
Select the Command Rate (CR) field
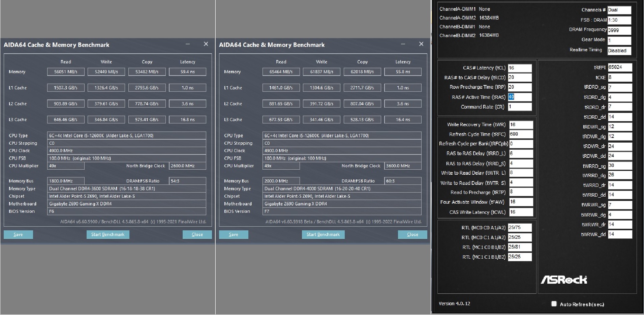click(520, 107)
